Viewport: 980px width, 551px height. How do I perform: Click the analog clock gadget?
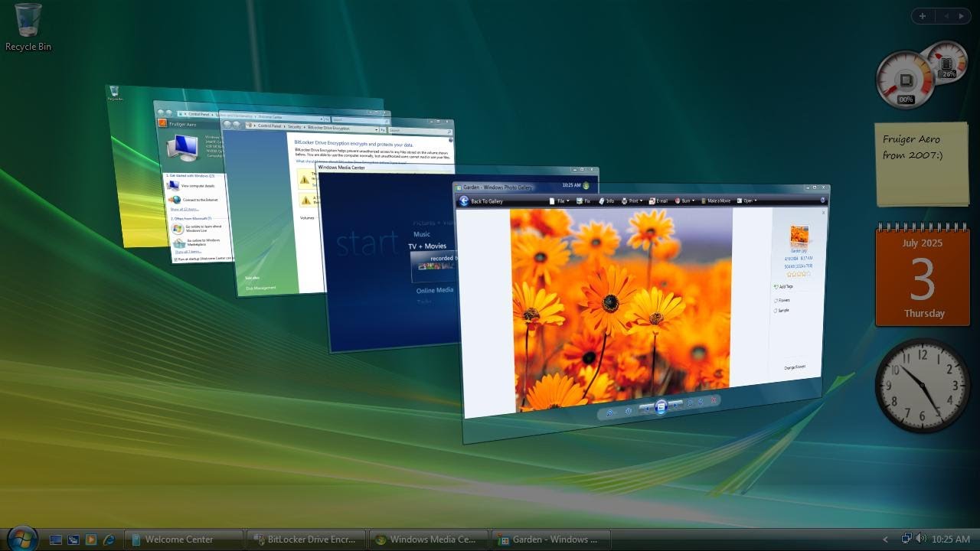[x=923, y=385]
